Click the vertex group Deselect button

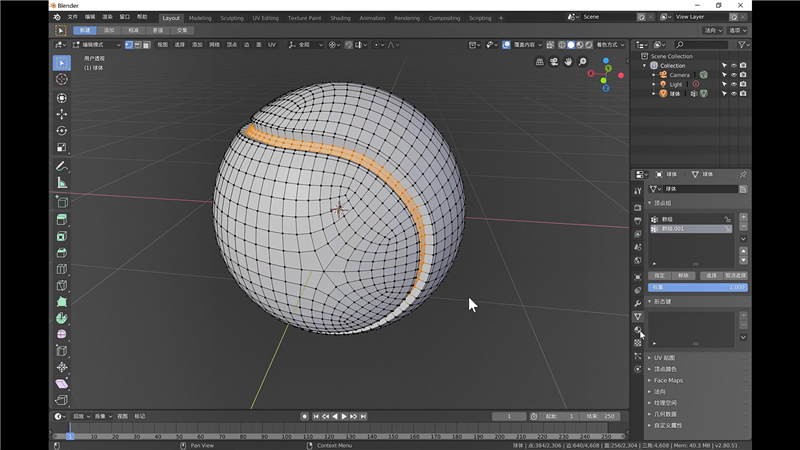point(736,276)
